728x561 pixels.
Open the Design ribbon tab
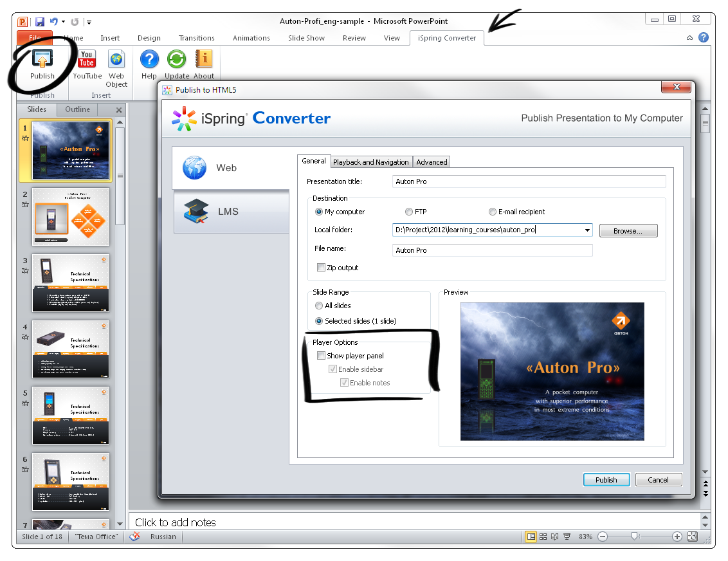pos(149,38)
